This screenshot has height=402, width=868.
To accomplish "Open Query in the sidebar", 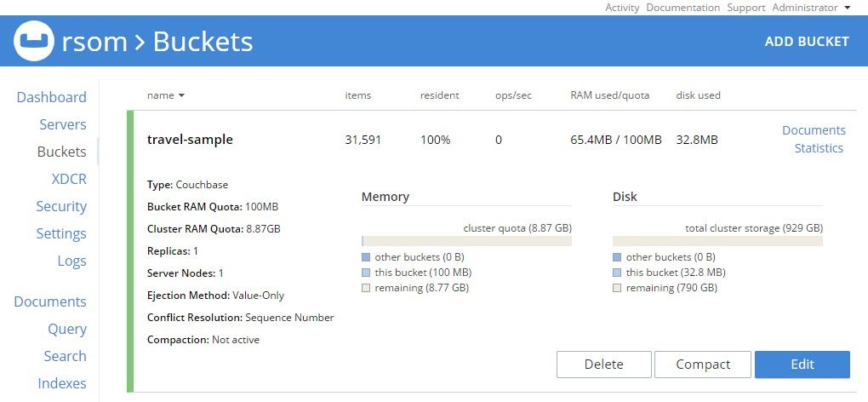I will point(67,329).
